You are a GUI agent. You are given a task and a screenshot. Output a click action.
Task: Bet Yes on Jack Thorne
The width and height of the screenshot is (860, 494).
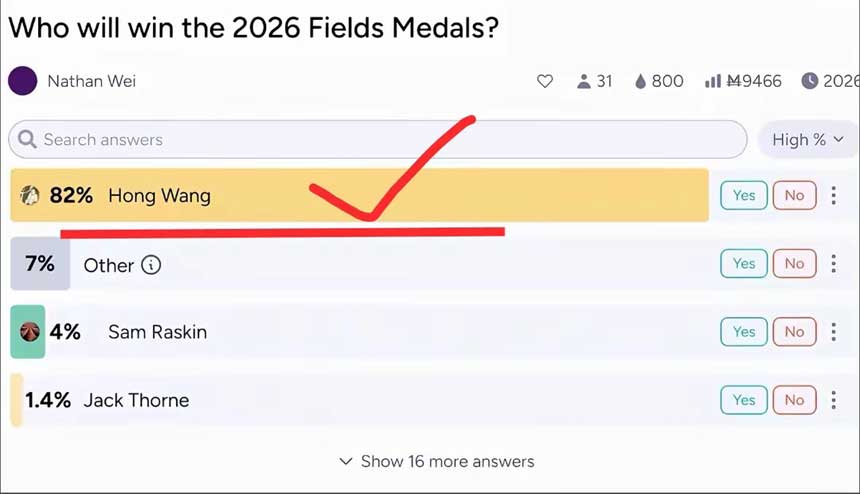click(743, 400)
